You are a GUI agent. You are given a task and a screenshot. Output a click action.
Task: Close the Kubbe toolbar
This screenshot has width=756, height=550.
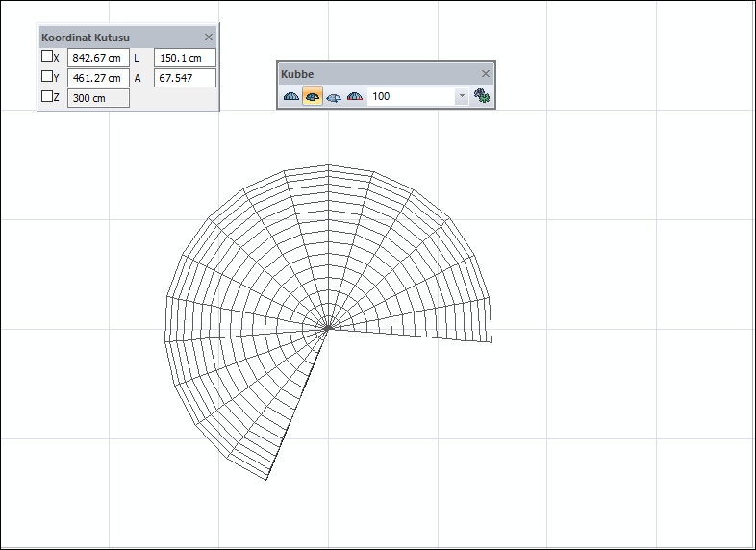[x=486, y=74]
